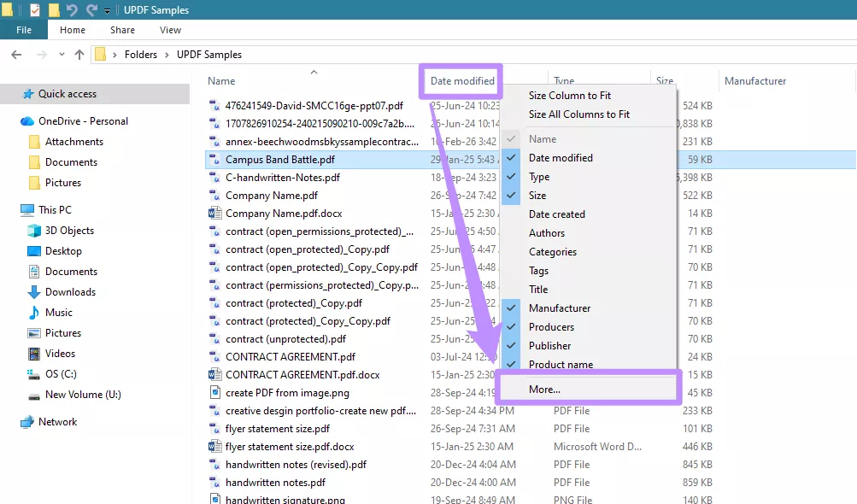The width and height of the screenshot is (857, 504).
Task: Open Documents icon under This PC
Action: pos(34,272)
